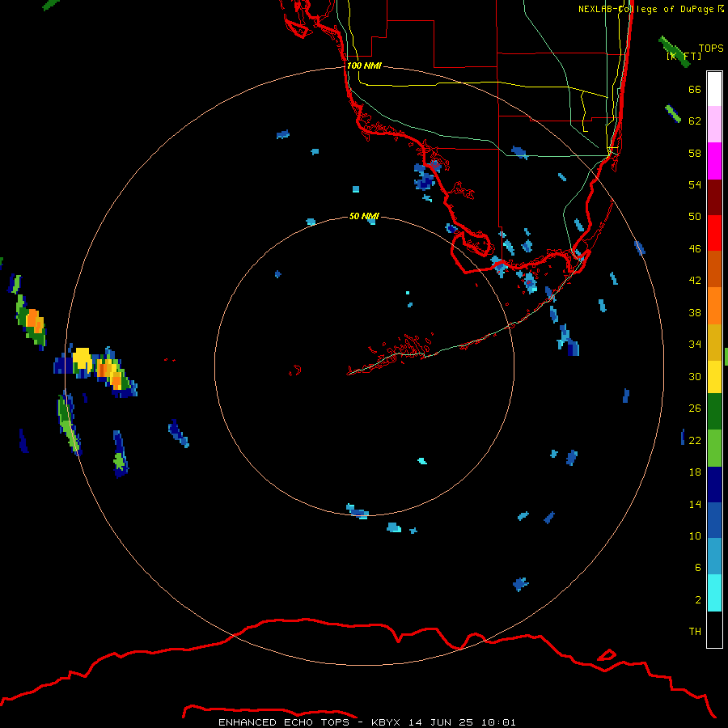Click the yellow swatch between 34 and 30

pos(714,376)
